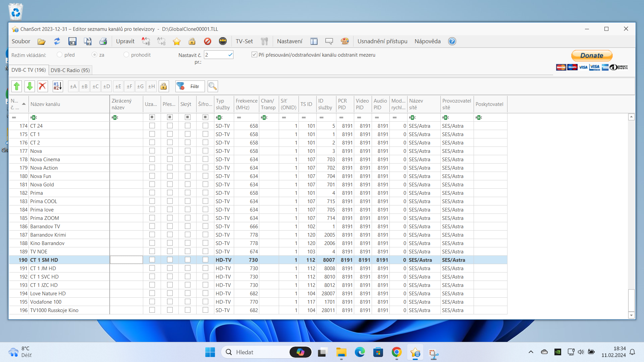Open filter operator for the channel number column
The image size is (644, 362).
tap(14, 117)
